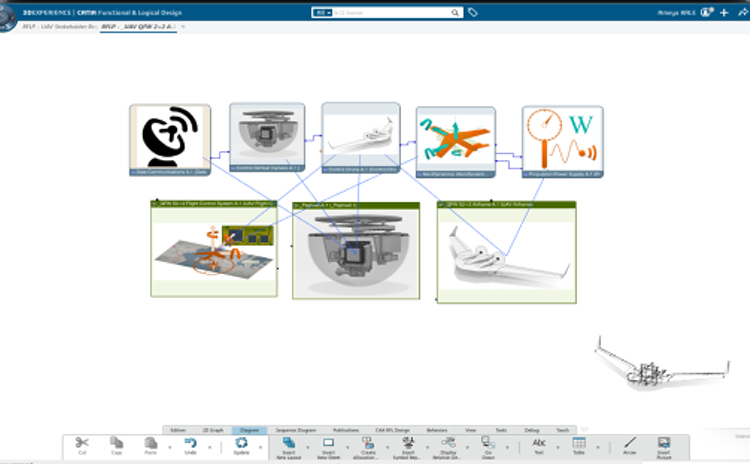Click the Table tool button
The width and height of the screenshot is (750, 464).
(x=579, y=442)
